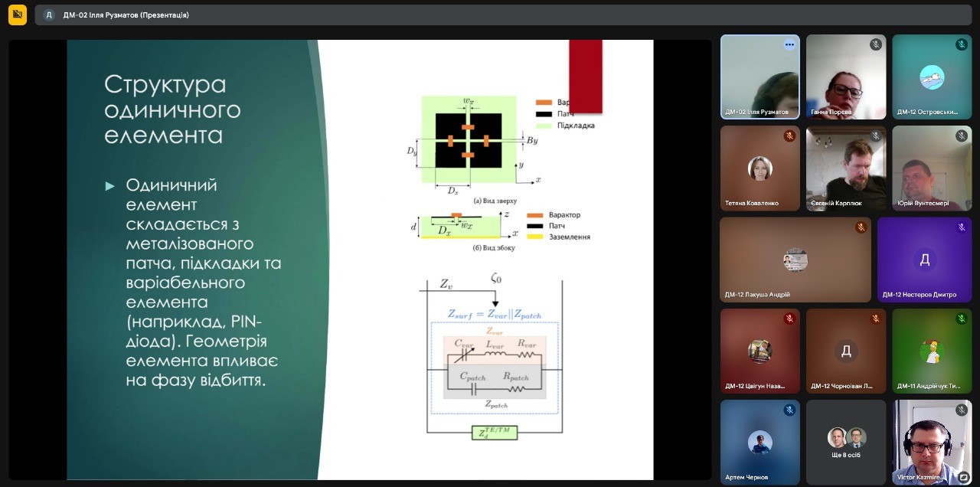Click the name label "Юрій Вунтесмері"
This screenshot has width=980, height=487.
923,204
